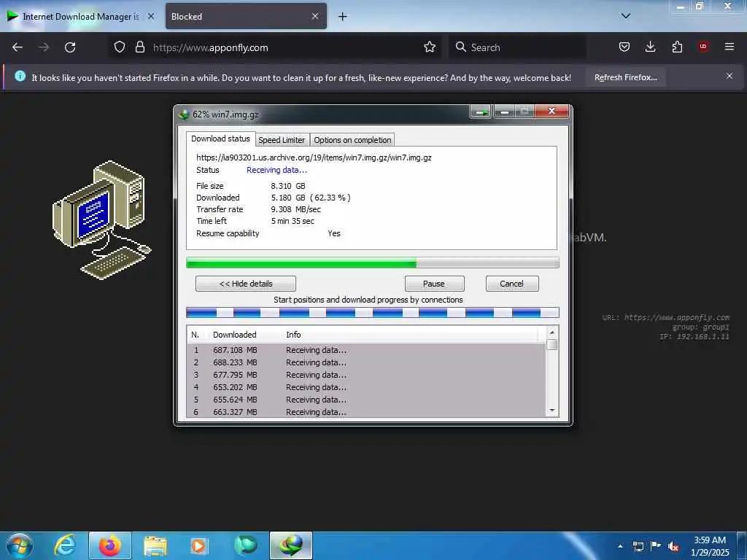The height and width of the screenshot is (560, 747).
Task: Open the tracking protection shield icon
Action: [120, 47]
